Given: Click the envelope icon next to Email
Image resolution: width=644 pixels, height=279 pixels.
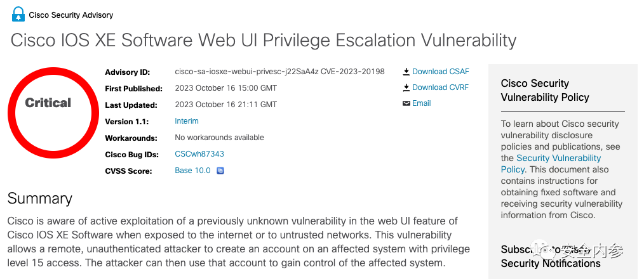Looking at the screenshot, I should [406, 103].
